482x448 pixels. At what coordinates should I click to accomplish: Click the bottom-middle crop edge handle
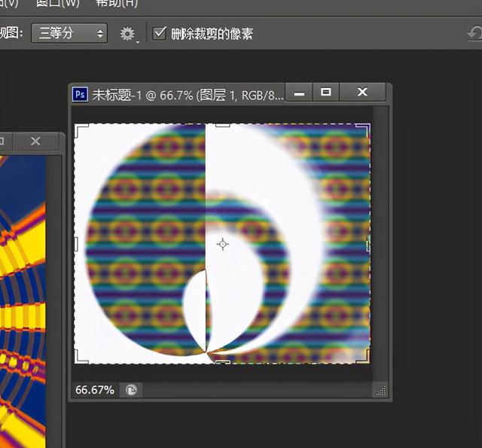223,362
